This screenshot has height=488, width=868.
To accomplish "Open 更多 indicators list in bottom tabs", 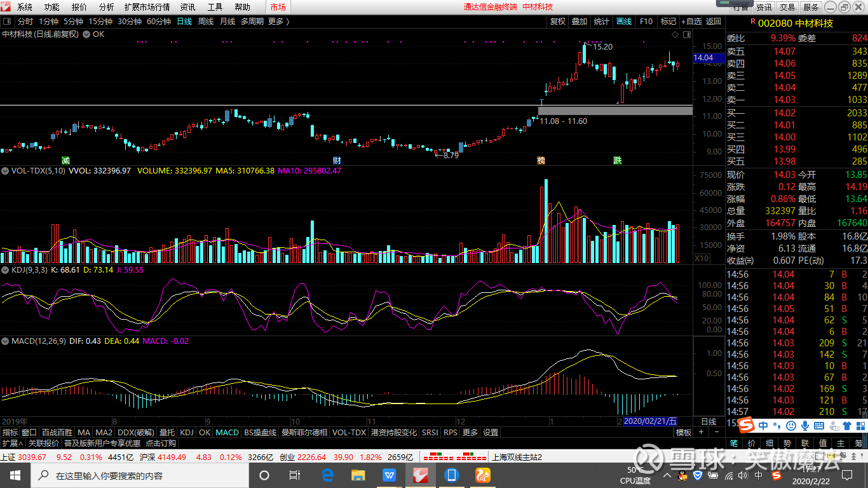I will (470, 432).
